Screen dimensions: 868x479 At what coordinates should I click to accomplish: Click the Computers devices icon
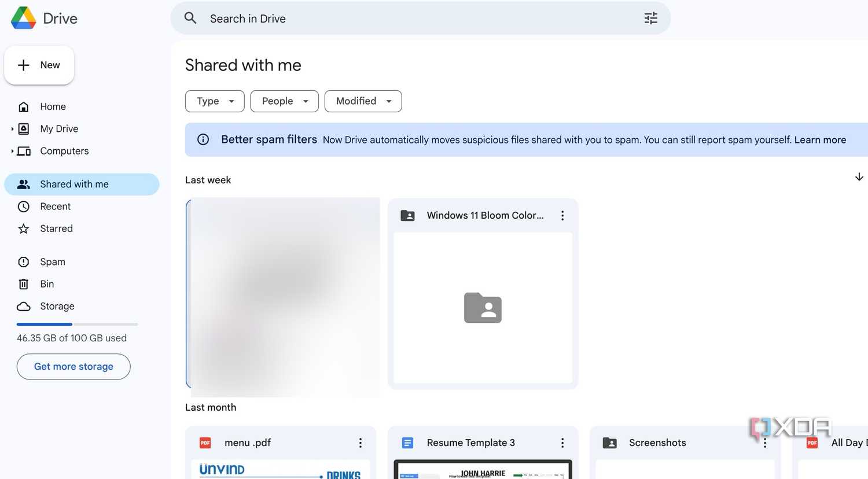click(24, 151)
